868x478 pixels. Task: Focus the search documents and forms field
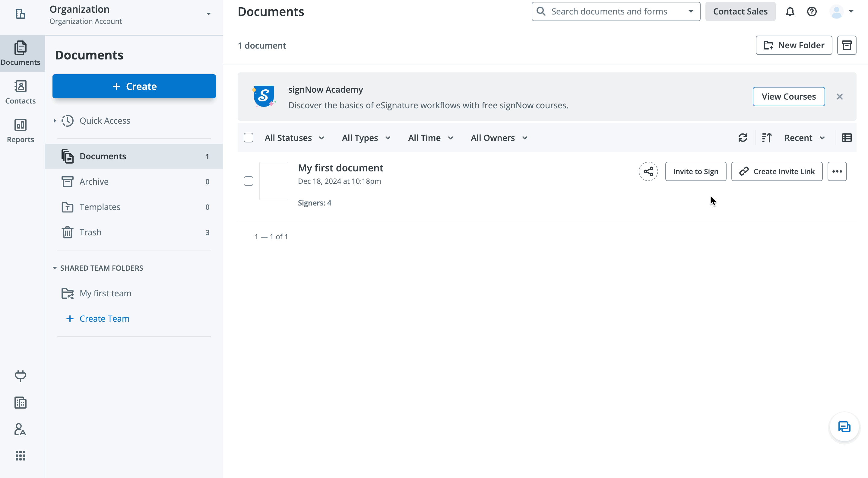coord(609,12)
